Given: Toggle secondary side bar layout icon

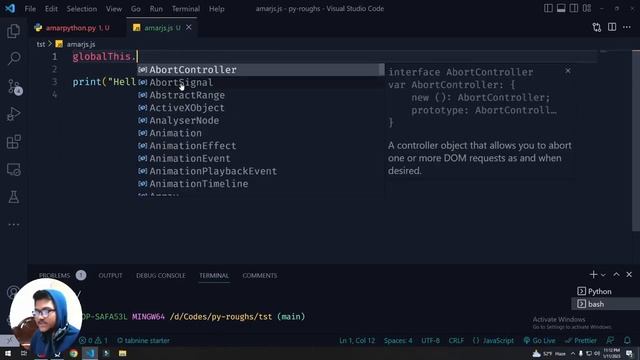Looking at the screenshot, I should (574, 8).
